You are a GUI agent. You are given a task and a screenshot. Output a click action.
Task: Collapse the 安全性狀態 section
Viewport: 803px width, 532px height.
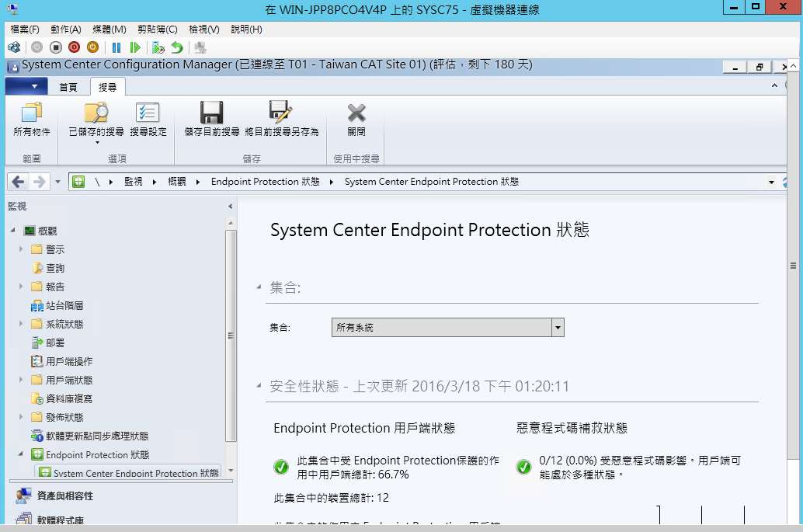(259, 385)
